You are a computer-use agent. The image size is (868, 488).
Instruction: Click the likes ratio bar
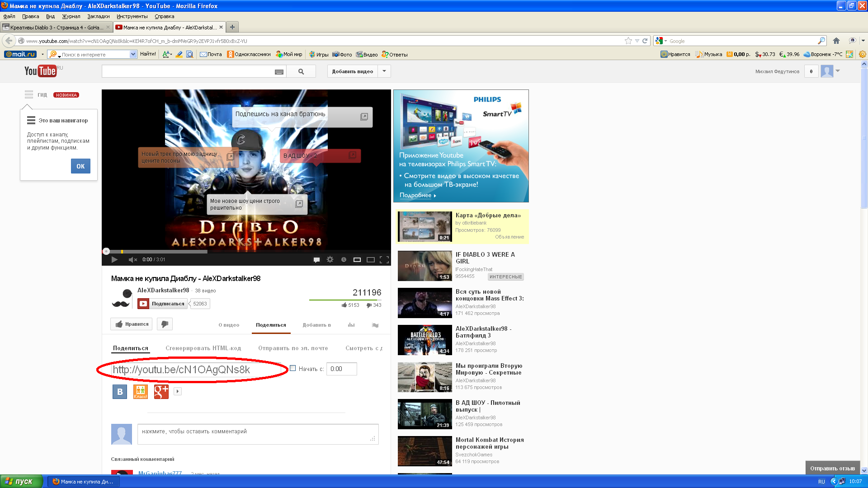click(345, 300)
